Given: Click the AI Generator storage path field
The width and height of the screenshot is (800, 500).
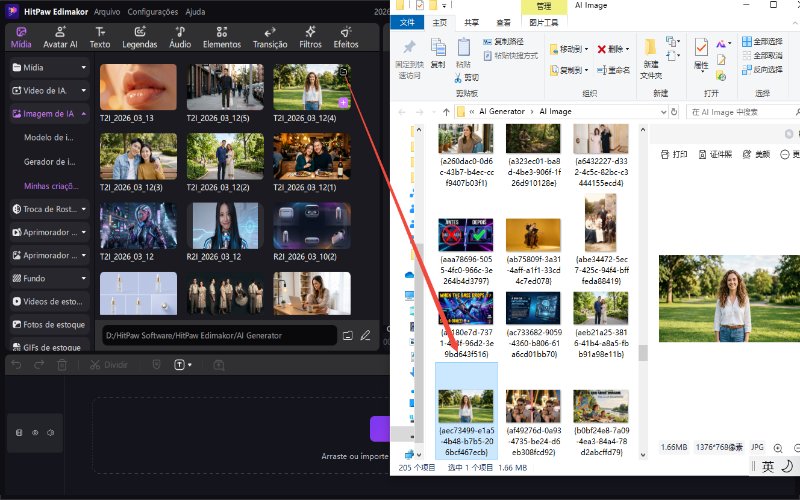Looking at the screenshot, I should 217,335.
